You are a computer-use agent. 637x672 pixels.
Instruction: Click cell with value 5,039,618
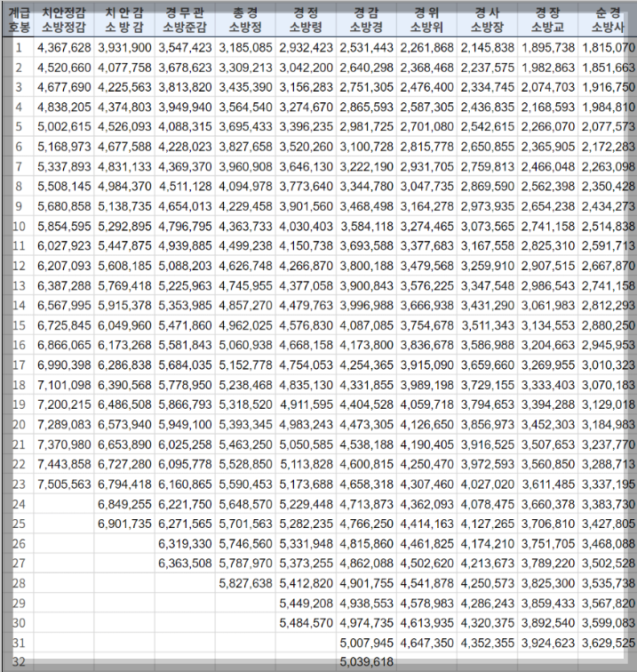coord(366,661)
